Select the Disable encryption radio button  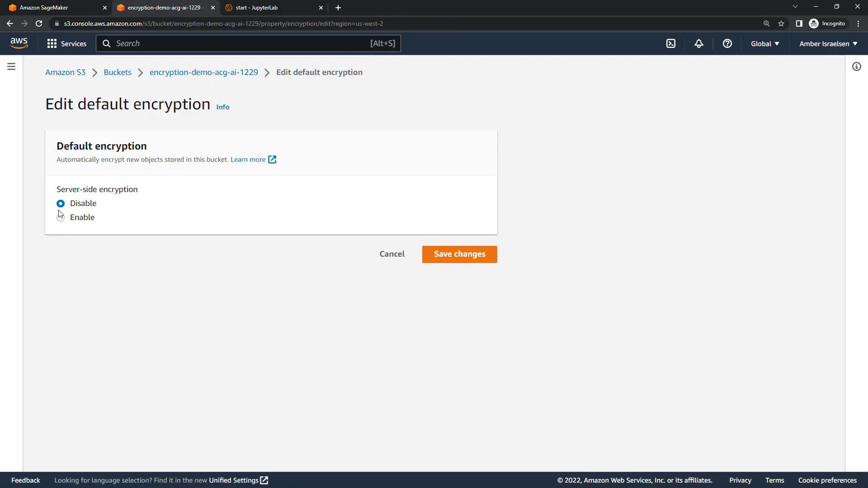click(61, 203)
